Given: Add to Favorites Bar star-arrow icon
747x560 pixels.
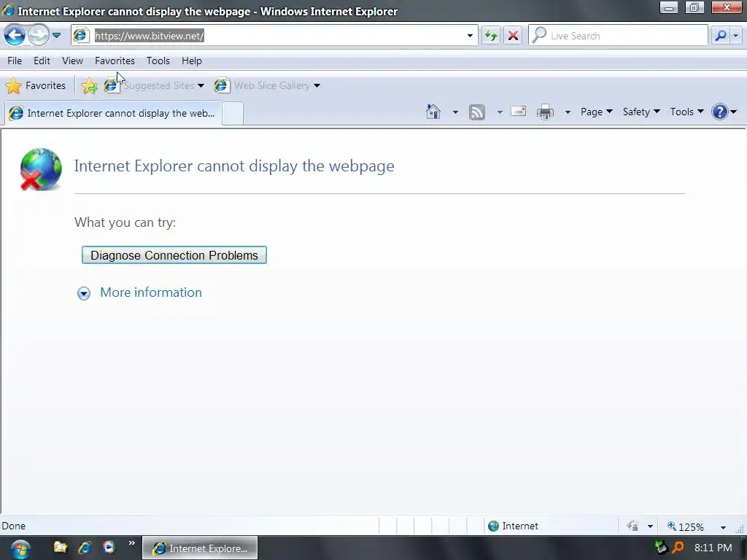Looking at the screenshot, I should pyautogui.click(x=89, y=86).
